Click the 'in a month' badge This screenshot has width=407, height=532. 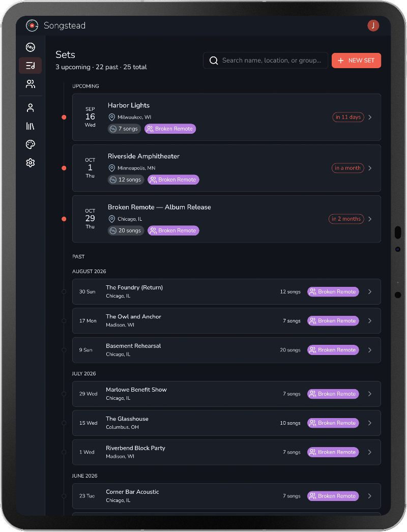click(347, 168)
